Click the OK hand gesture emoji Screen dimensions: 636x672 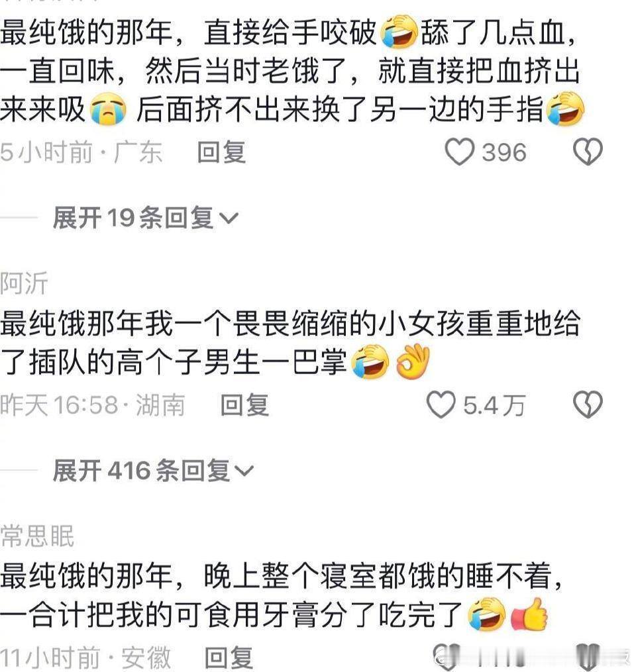point(413,363)
